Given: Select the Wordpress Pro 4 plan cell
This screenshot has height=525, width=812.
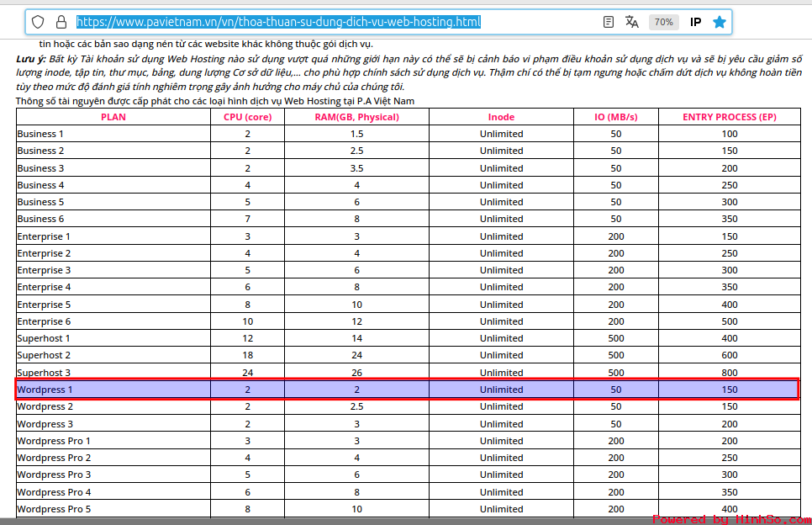Looking at the screenshot, I should coord(113,492).
